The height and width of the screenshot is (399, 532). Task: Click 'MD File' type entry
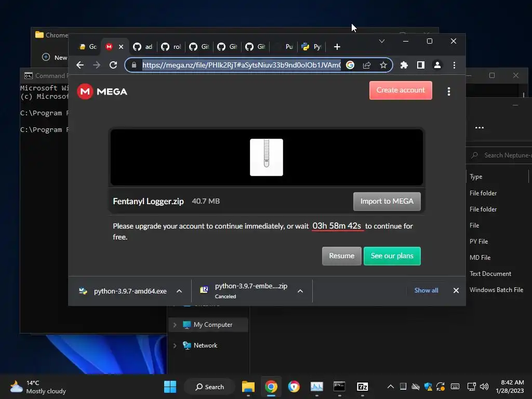[x=480, y=258]
